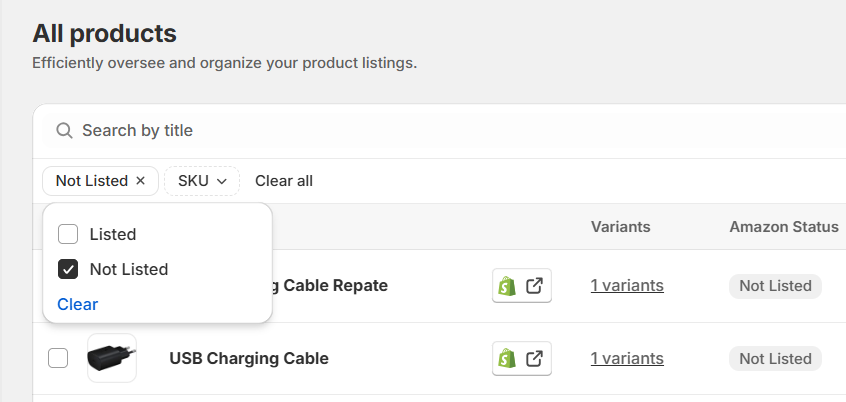Click the Amazon Status column header
The image size is (846, 402).
tap(784, 227)
